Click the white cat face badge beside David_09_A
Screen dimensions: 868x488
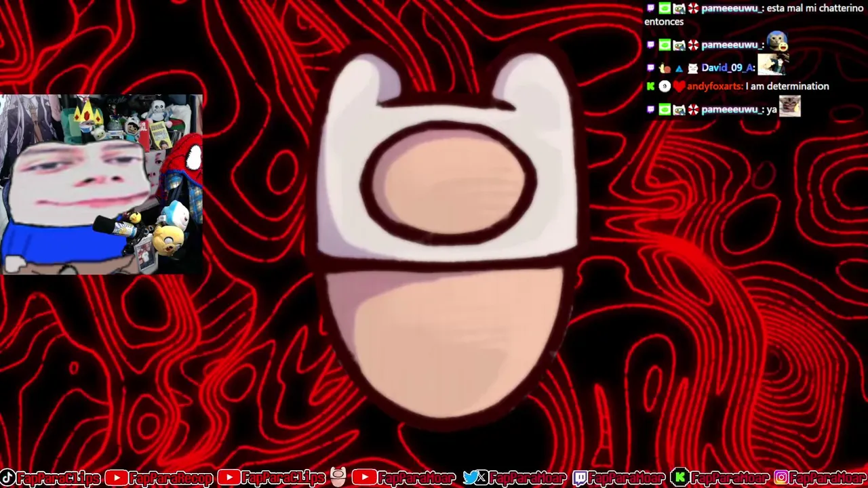tap(692, 68)
